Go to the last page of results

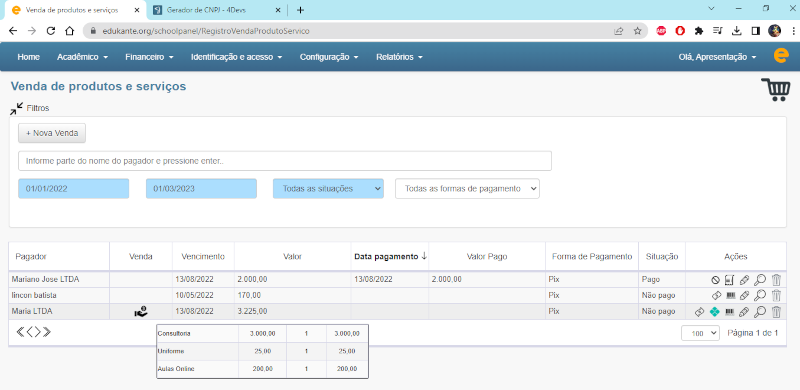[46, 332]
